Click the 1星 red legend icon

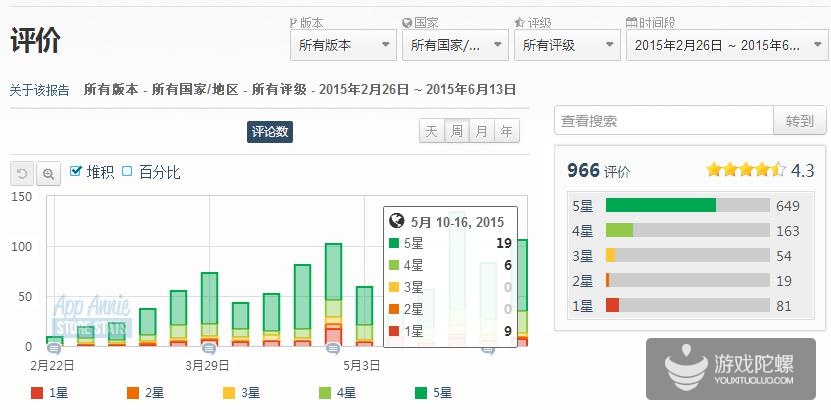coord(37,394)
